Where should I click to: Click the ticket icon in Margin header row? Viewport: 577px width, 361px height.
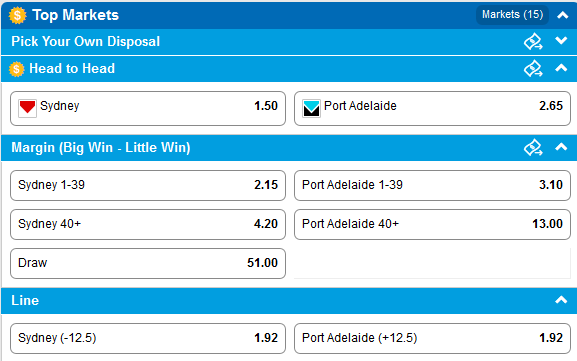pos(533,147)
